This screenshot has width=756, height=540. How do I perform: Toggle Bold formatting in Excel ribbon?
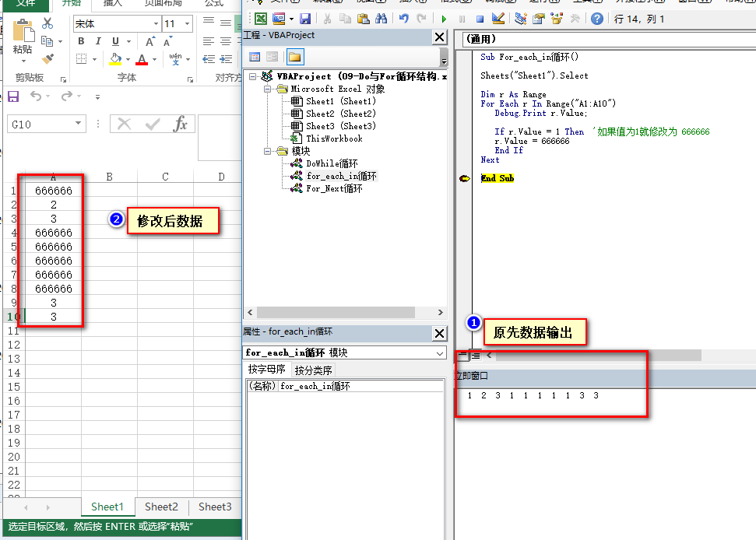[81, 41]
